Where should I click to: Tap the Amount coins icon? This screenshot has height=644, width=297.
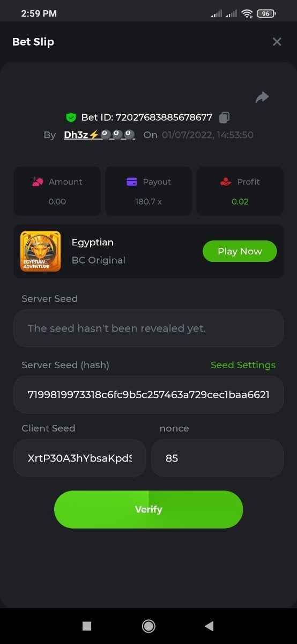pyautogui.click(x=38, y=182)
